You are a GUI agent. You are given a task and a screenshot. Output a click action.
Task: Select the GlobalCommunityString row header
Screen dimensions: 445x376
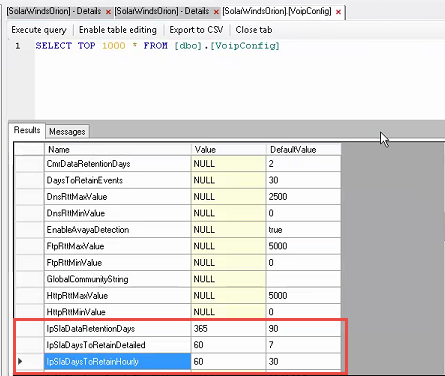point(29,279)
